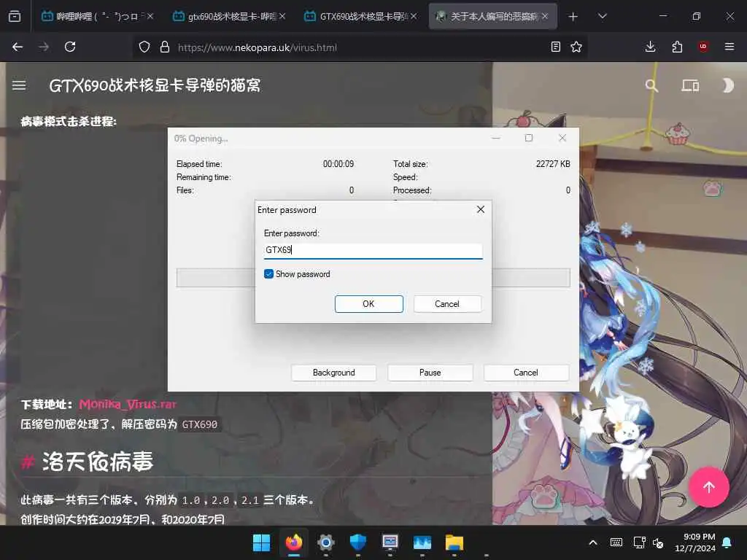The width and height of the screenshot is (747, 560).
Task: Open the blue chart app taskbar icon
Action: click(x=422, y=542)
